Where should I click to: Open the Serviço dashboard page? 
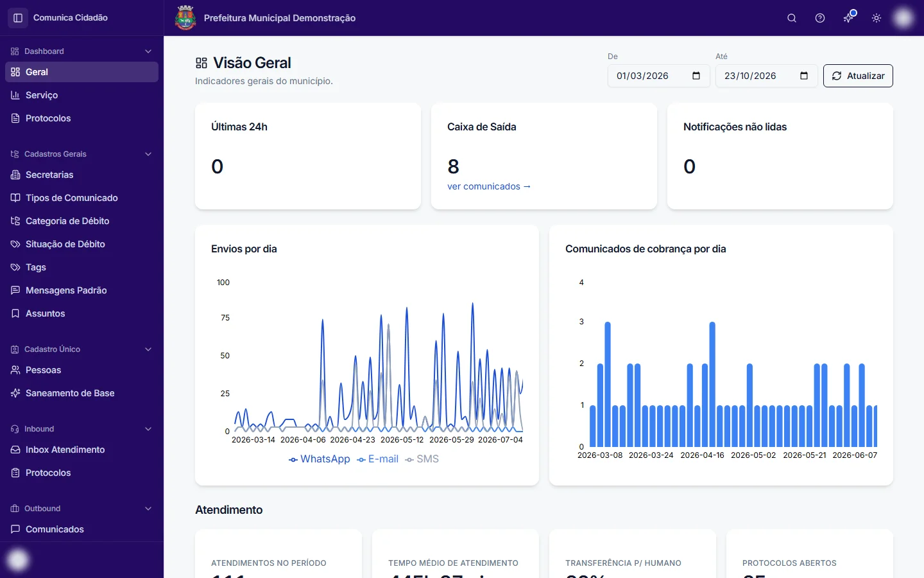[81, 95]
